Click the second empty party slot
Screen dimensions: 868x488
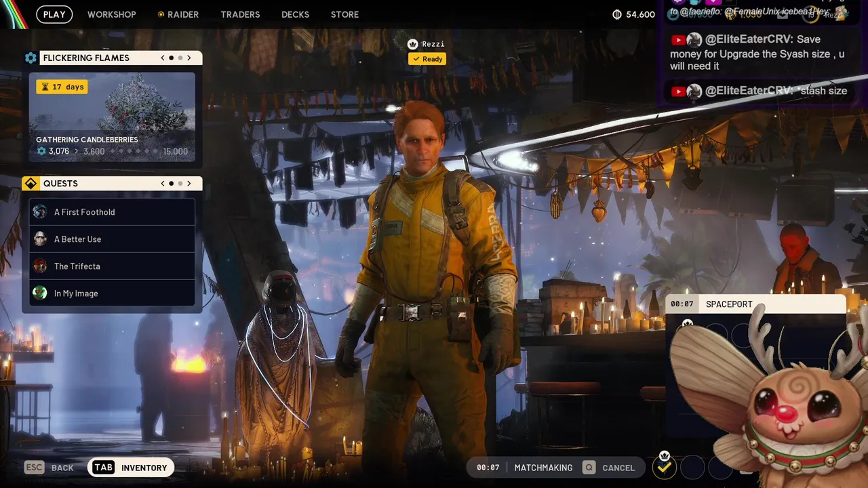pos(692,467)
